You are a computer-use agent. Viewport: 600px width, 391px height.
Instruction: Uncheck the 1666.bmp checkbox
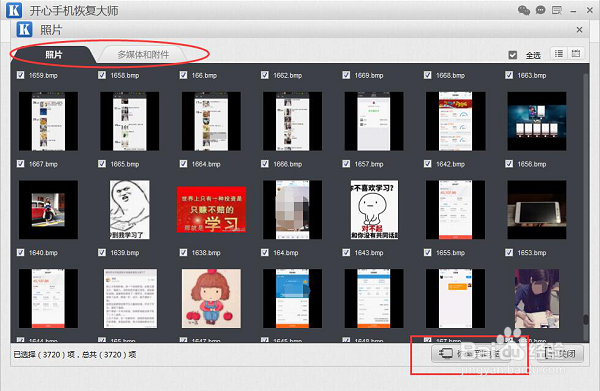265,164
